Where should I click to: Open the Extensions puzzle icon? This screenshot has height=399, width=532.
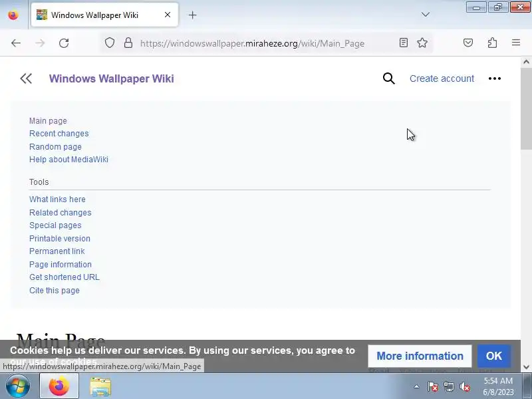(492, 43)
